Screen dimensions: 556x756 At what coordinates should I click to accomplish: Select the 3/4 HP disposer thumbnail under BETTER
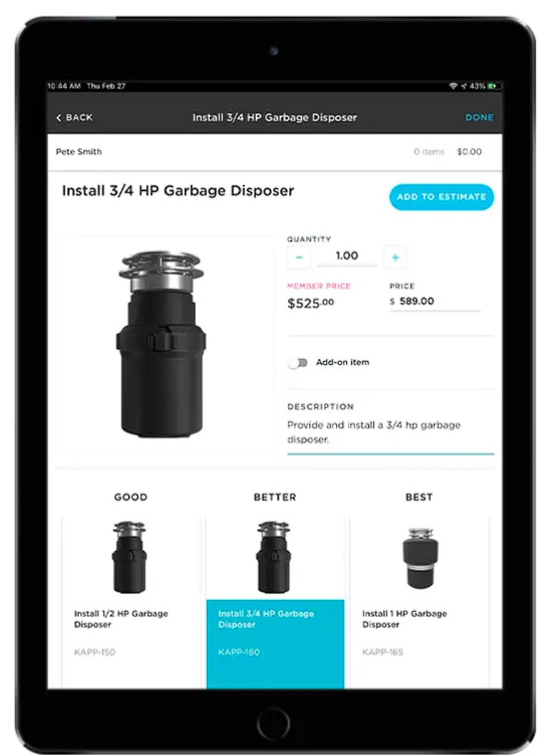274,557
